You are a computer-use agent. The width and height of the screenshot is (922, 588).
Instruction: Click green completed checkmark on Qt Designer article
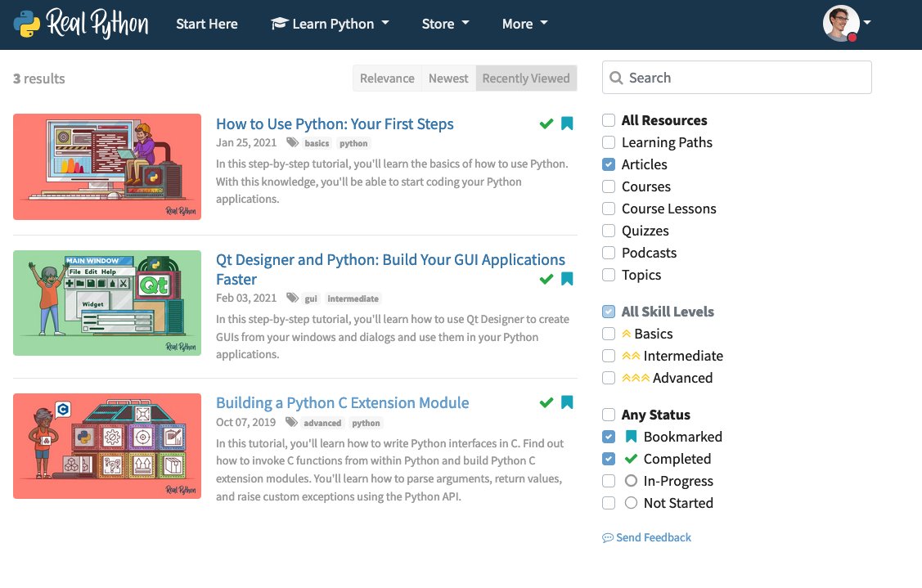click(546, 279)
